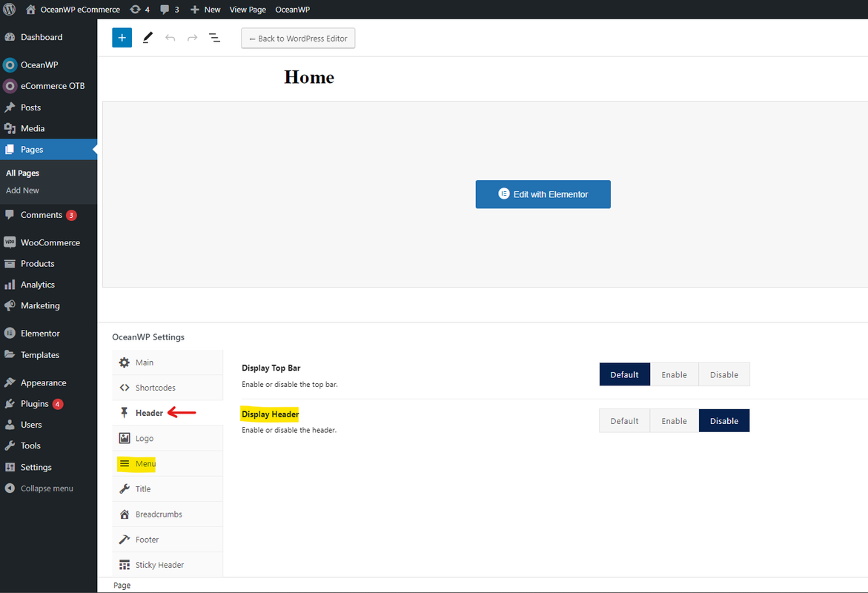The width and height of the screenshot is (868, 593).
Task: Select the Header settings tab
Action: pyautogui.click(x=168, y=413)
